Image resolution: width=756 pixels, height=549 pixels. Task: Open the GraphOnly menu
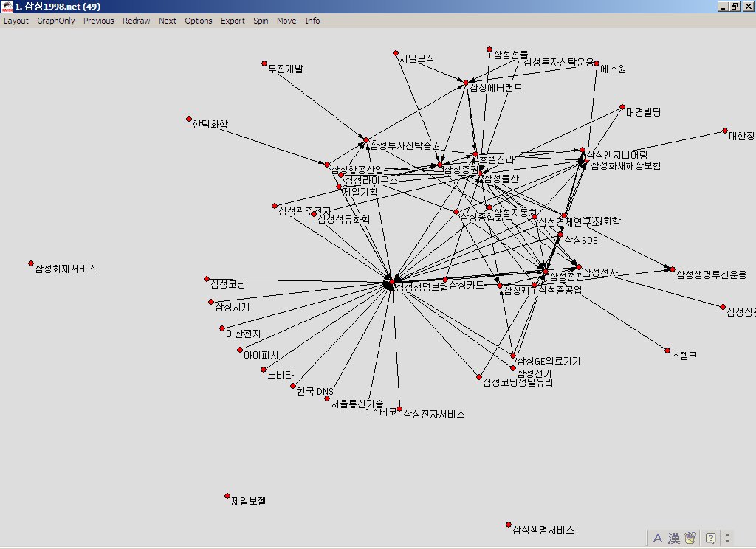(x=56, y=21)
